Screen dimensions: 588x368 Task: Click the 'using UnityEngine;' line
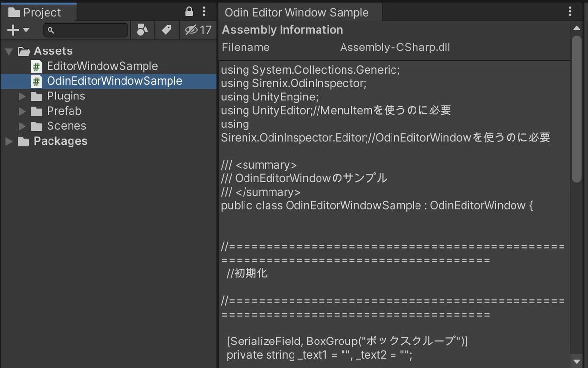tap(269, 97)
